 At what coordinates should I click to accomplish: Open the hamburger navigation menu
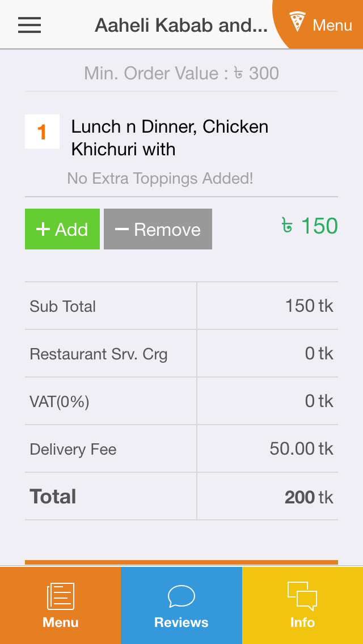tap(29, 25)
